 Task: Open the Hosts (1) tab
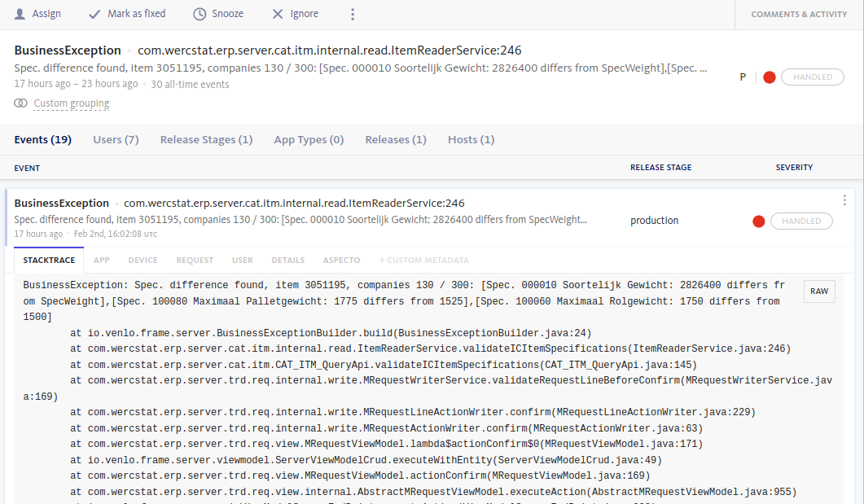coord(471,139)
